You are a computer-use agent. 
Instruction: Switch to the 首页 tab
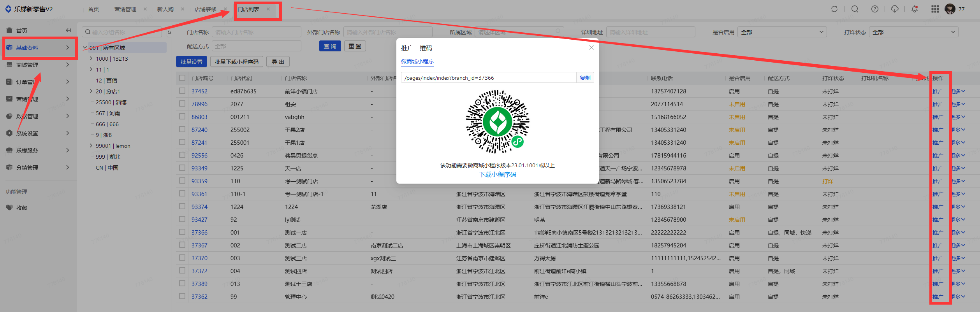pyautogui.click(x=93, y=9)
